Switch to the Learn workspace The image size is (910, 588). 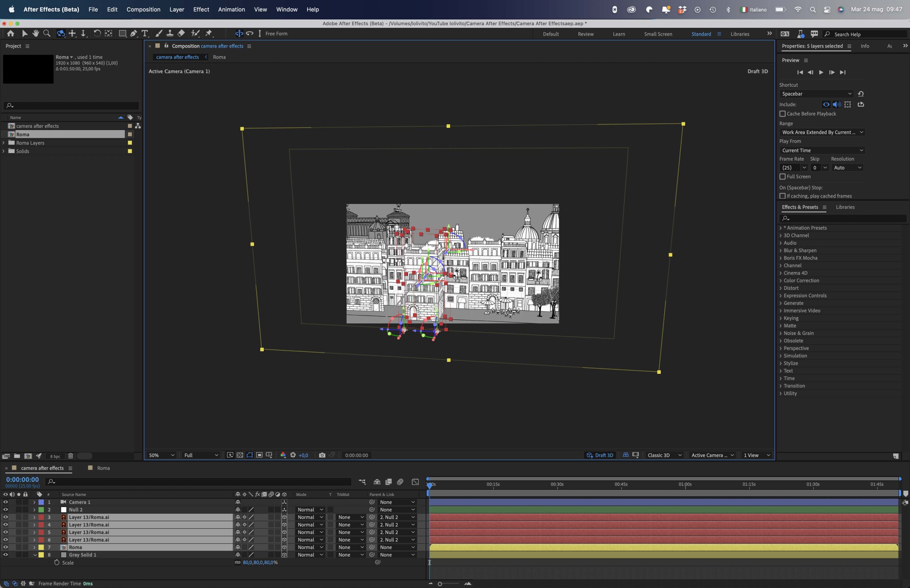tap(619, 34)
